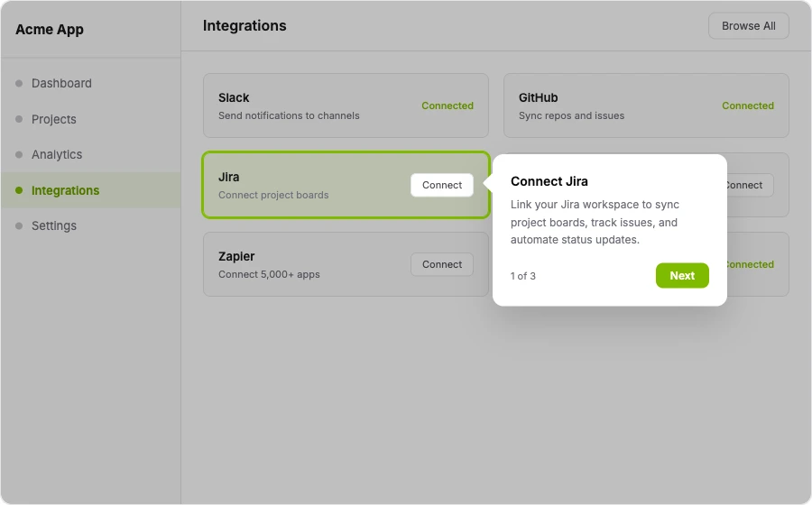Open Dashboard in the sidebar
This screenshot has width=812, height=505.
tap(90, 83)
